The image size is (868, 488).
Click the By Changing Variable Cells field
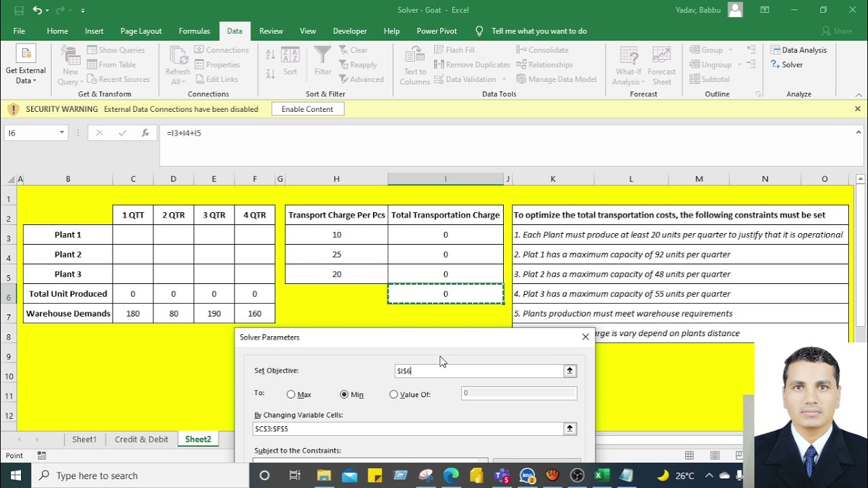[x=408, y=429]
